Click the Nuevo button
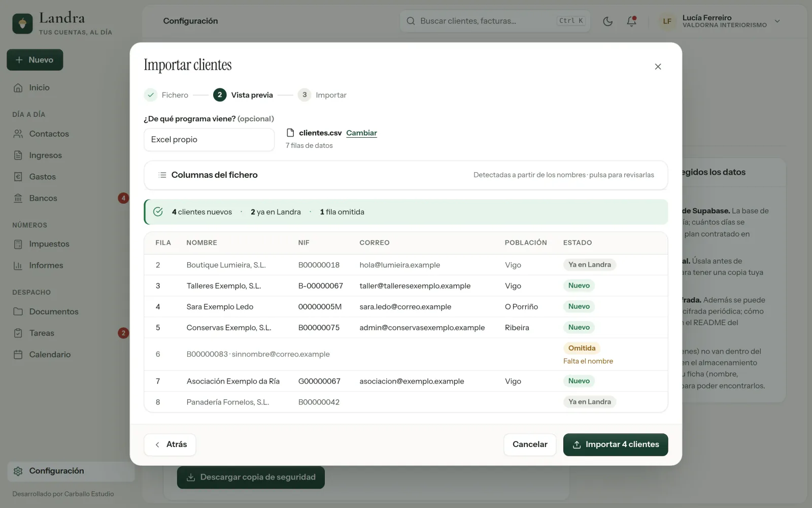The width and height of the screenshot is (812, 508). (35, 60)
